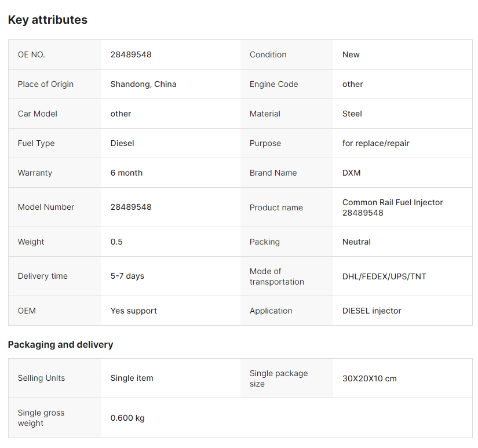The width and height of the screenshot is (478, 448).
Task: Select the 0.600 kg gross weight value
Action: tap(127, 418)
